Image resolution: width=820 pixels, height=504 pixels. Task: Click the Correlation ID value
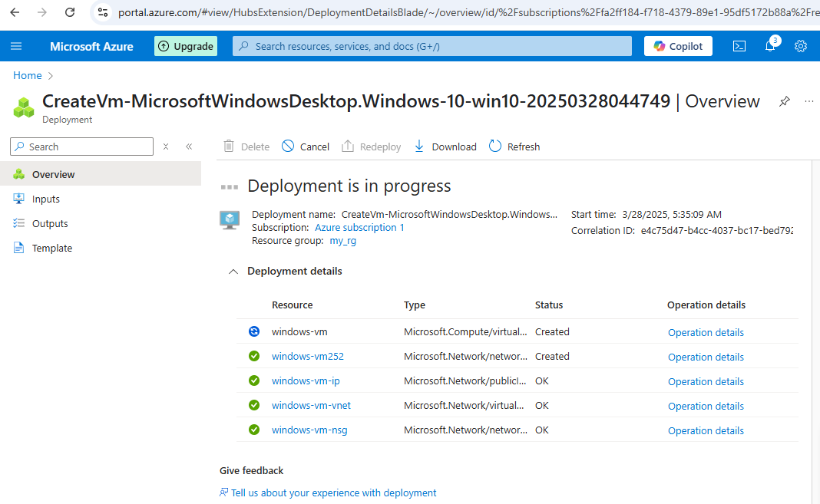click(x=716, y=230)
